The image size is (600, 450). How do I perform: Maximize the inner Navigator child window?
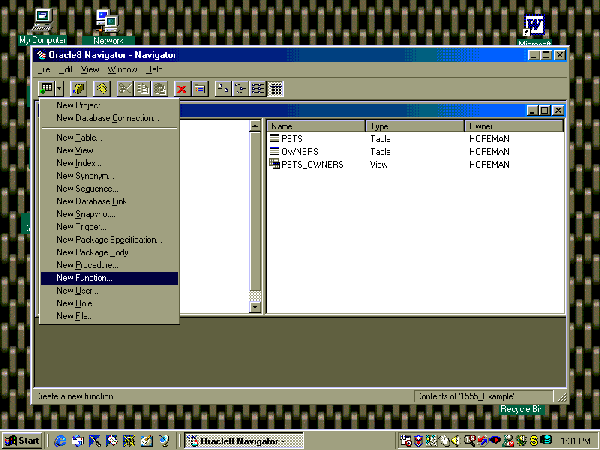click(545, 111)
